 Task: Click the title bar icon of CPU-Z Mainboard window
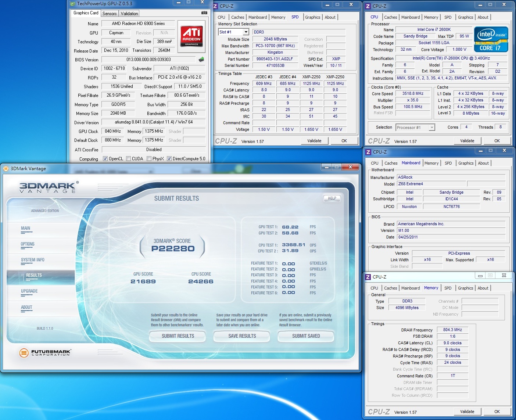[x=368, y=152]
